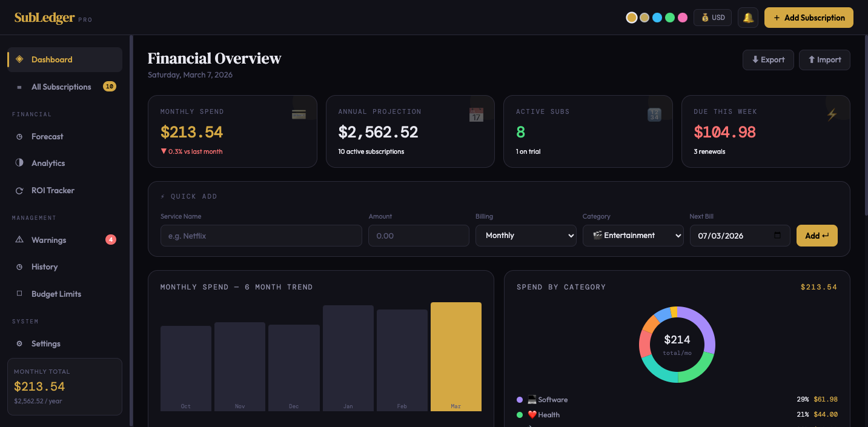The height and width of the screenshot is (427, 868).
Task: Open the Billing frequency dropdown
Action: [526, 236]
